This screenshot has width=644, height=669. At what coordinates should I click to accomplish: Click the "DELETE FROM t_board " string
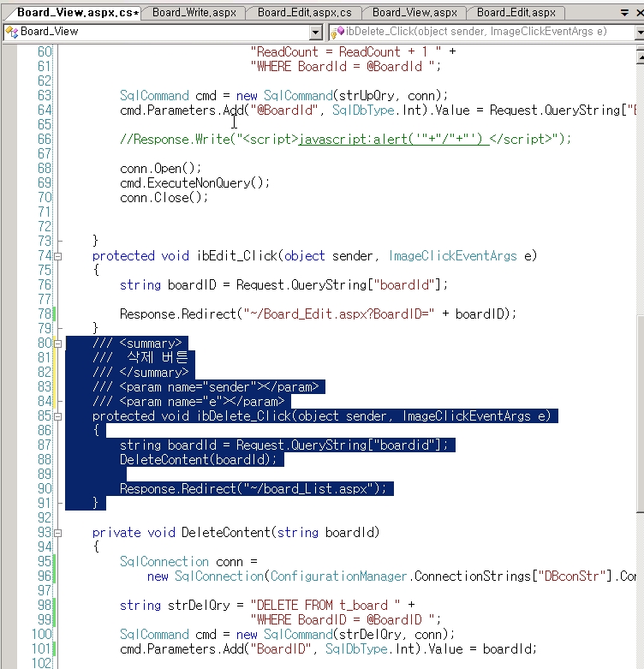click(x=325, y=605)
